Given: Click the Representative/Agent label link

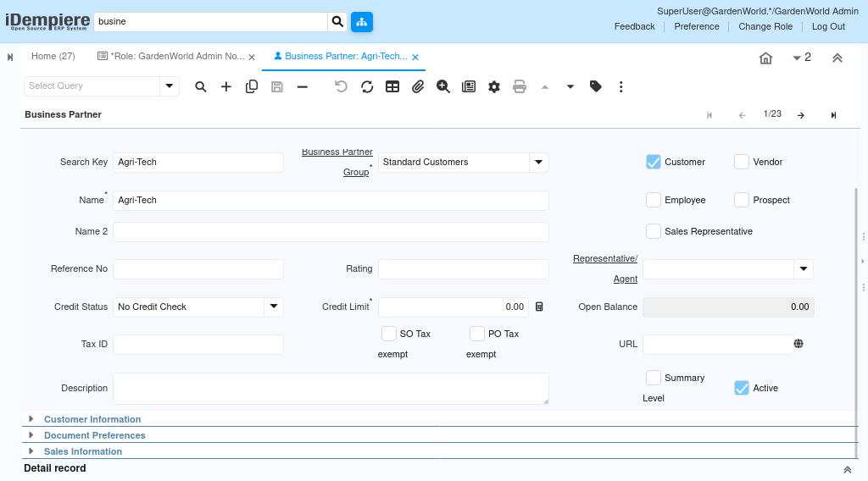Looking at the screenshot, I should tap(605, 268).
